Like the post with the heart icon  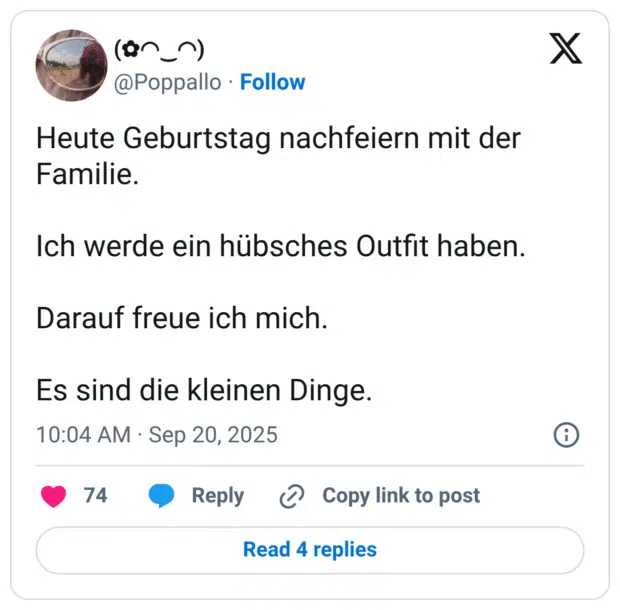(x=52, y=495)
